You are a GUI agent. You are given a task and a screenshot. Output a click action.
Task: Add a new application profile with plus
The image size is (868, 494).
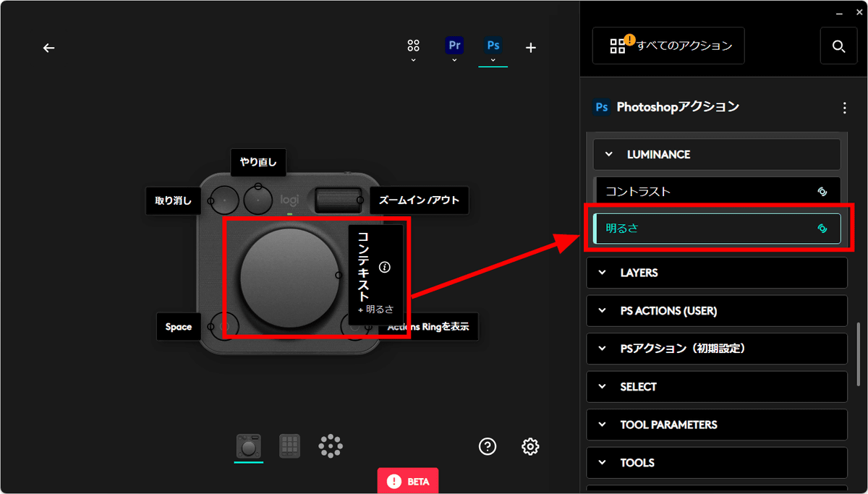[x=531, y=48]
